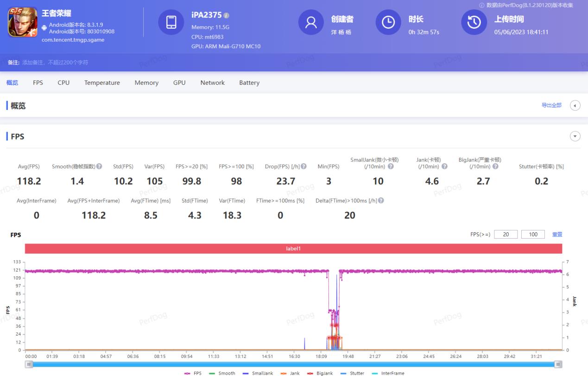Click the 导出全部 export link
588x376 pixels.
coord(552,105)
